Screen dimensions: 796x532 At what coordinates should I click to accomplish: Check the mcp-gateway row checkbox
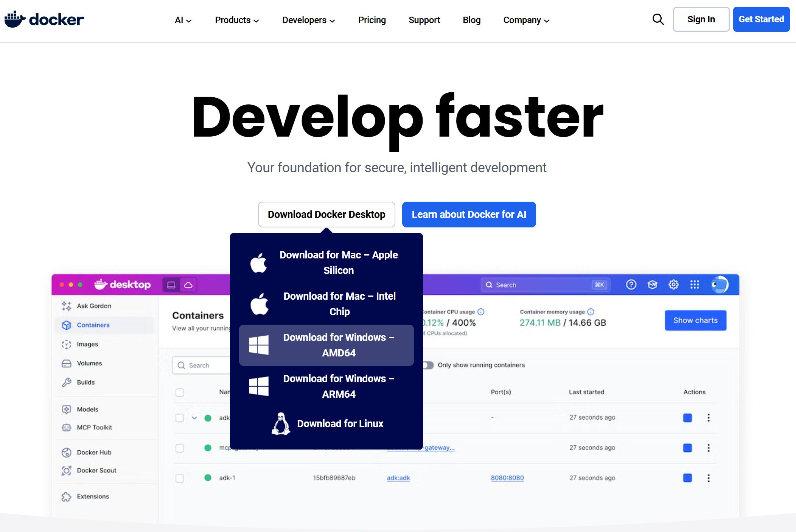(x=180, y=448)
